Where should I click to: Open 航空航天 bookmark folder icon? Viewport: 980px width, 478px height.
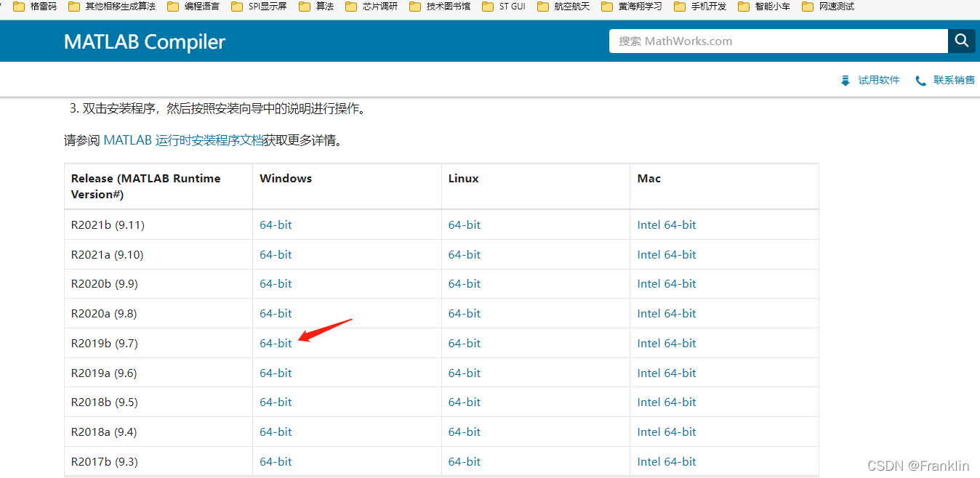tap(542, 7)
